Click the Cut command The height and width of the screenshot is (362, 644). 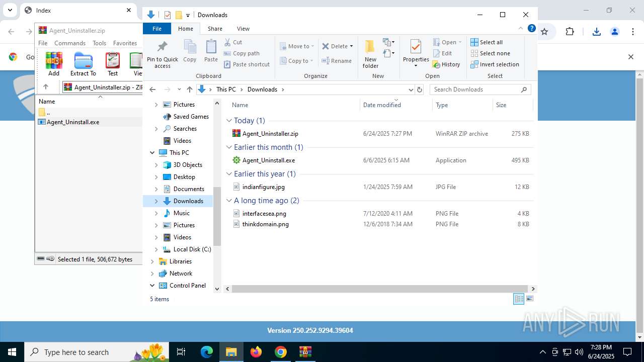click(233, 42)
